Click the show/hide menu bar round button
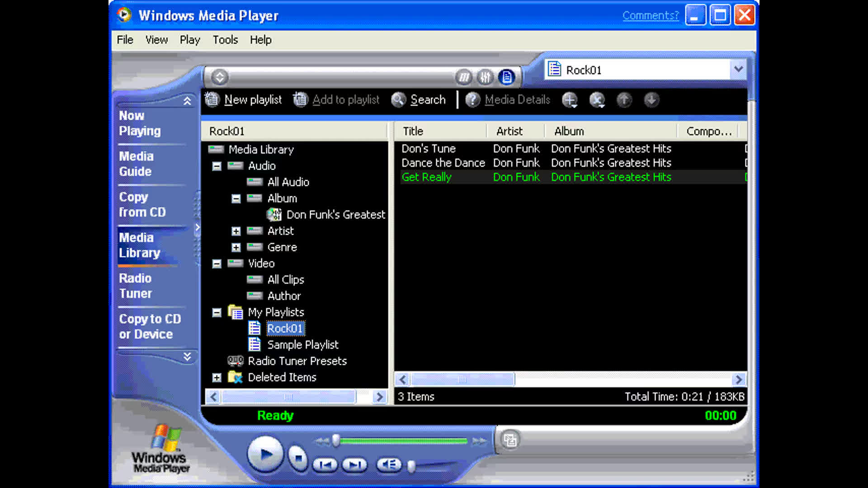This screenshot has width=868, height=488. (x=220, y=77)
